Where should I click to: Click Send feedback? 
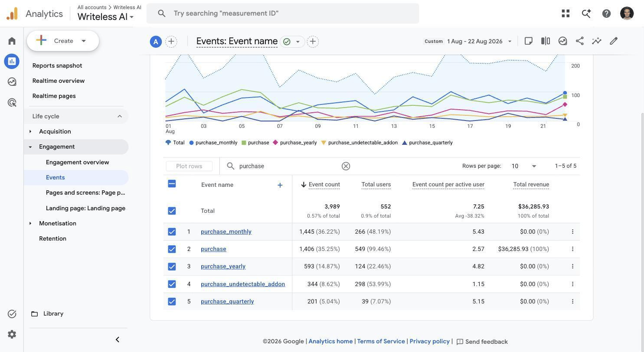[482, 342]
